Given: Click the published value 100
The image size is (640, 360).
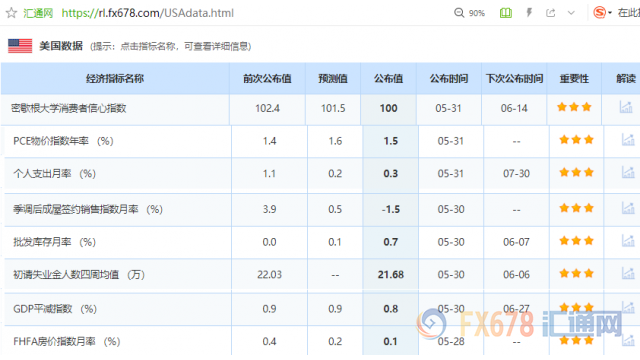Looking at the screenshot, I should (389, 108).
